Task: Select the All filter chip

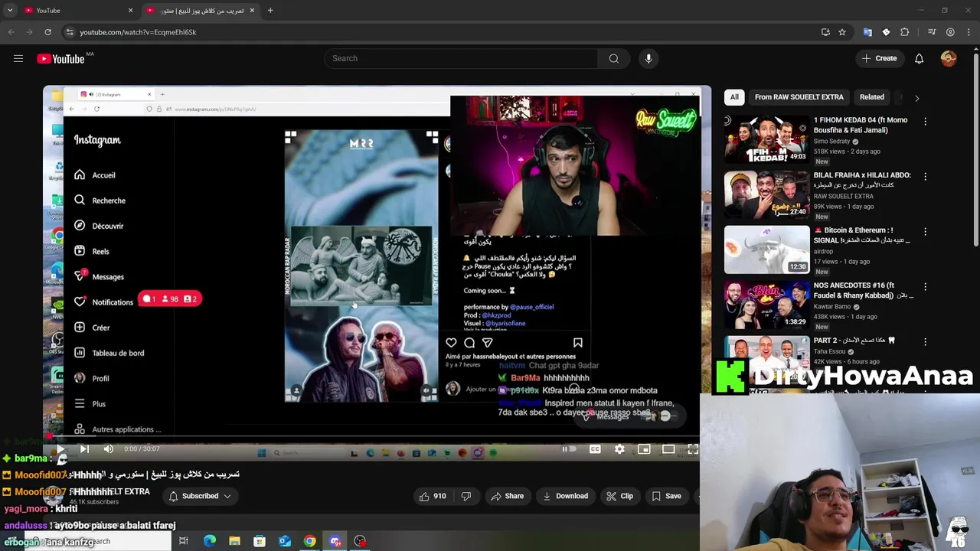Action: 734,97
